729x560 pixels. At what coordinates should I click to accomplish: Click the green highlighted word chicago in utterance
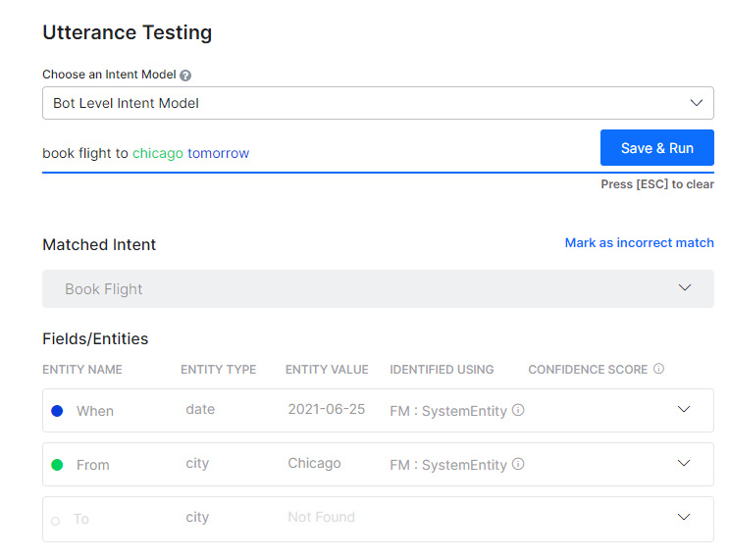tap(158, 153)
